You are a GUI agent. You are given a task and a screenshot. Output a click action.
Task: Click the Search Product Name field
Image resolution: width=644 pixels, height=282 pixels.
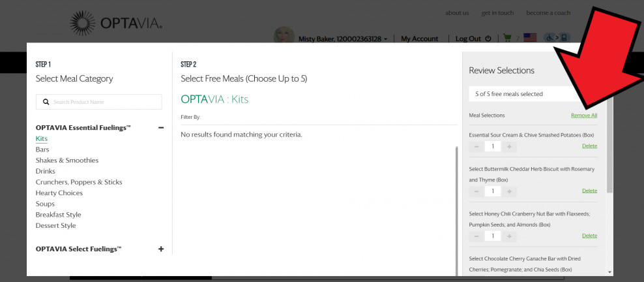[98, 102]
